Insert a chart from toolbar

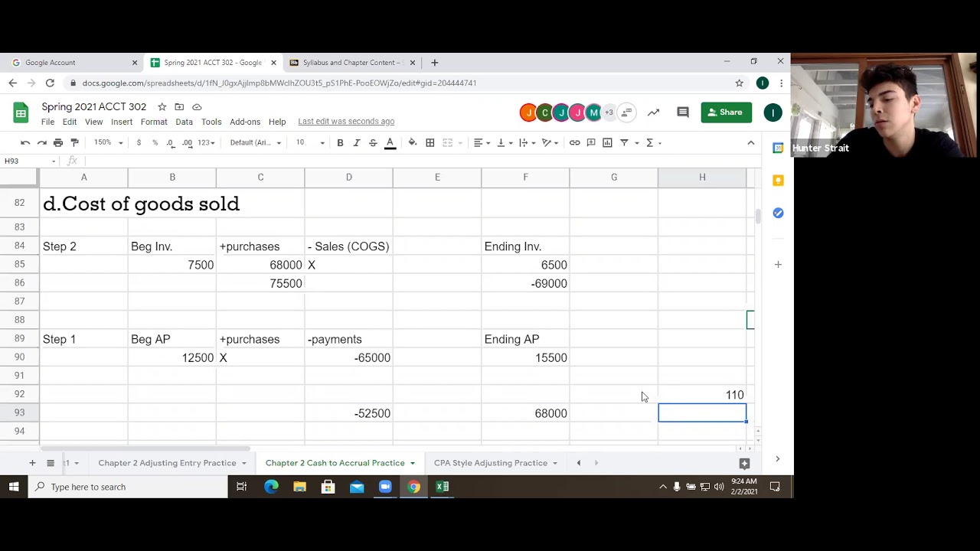tap(607, 142)
